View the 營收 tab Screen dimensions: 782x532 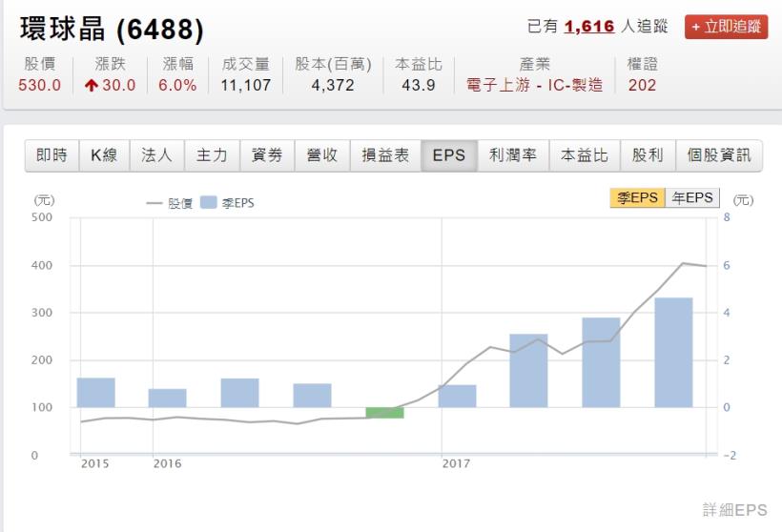tap(322, 155)
